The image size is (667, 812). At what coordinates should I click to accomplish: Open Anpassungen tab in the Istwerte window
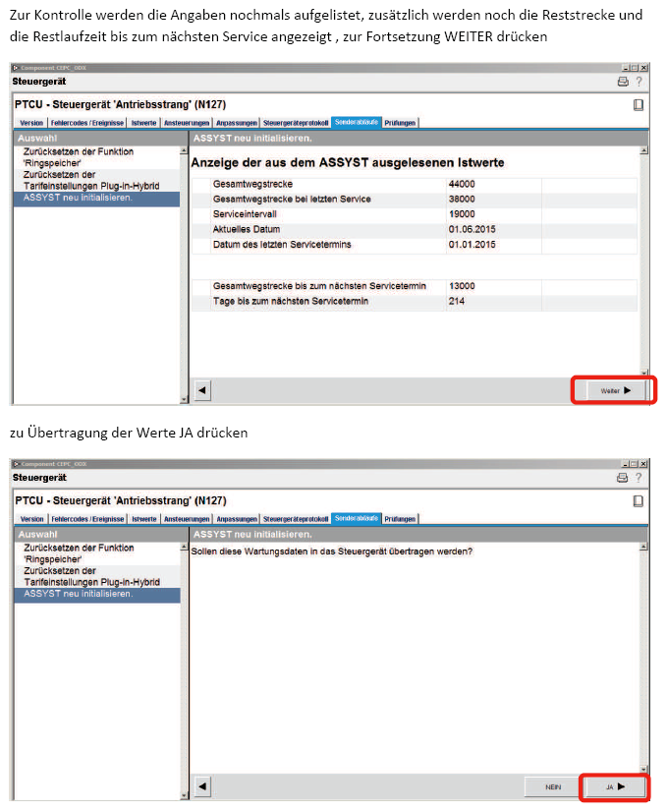tap(237, 123)
